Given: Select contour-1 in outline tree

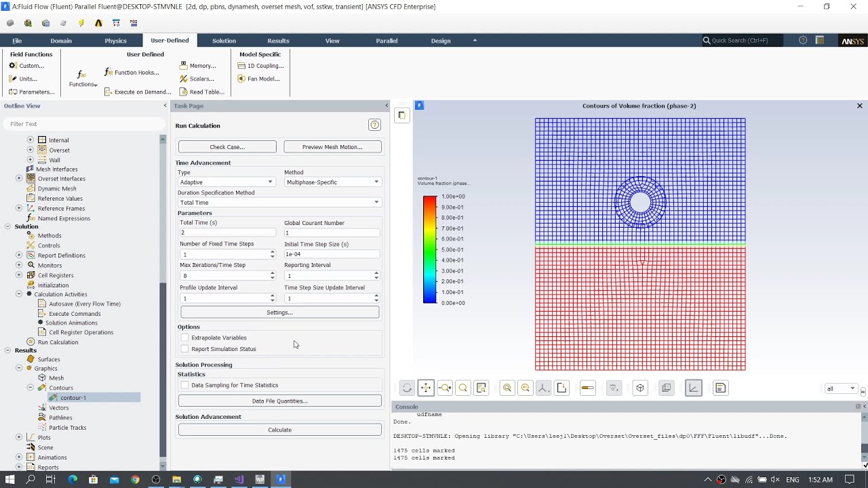Looking at the screenshot, I should pyautogui.click(x=73, y=398).
